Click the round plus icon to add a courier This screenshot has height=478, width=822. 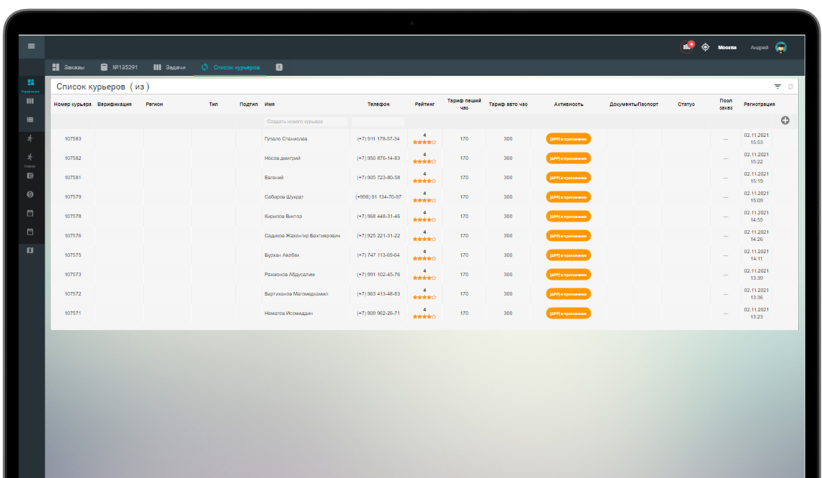click(785, 121)
